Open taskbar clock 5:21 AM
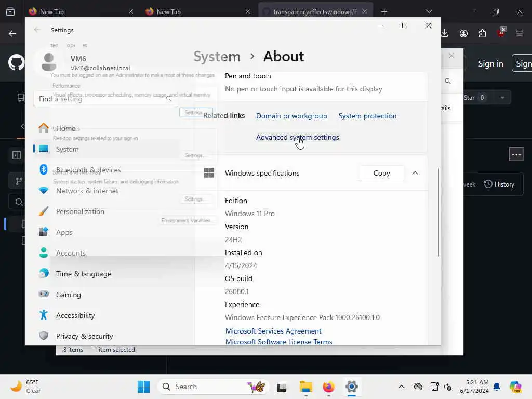The image size is (532, 399). click(474, 387)
